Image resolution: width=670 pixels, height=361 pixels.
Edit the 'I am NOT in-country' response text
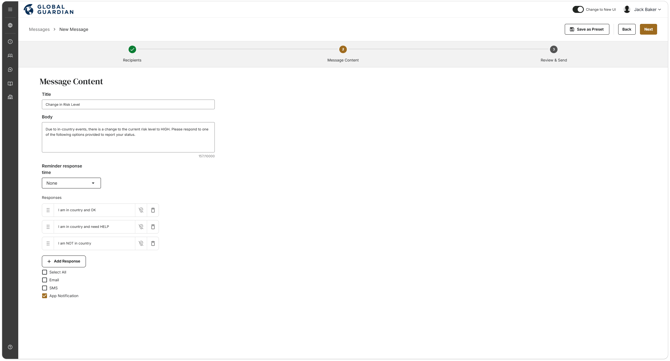tap(94, 244)
